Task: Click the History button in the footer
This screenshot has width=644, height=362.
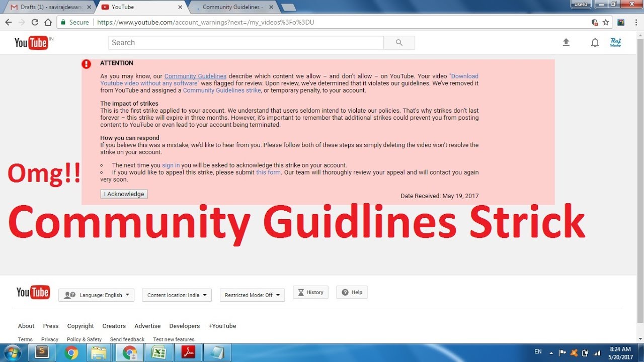Action: coord(310,292)
